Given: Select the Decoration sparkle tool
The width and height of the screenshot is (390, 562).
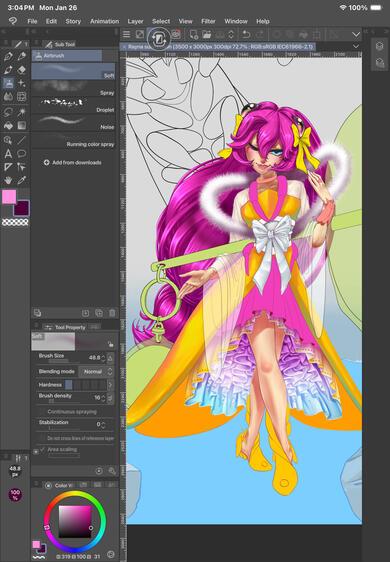Looking at the screenshot, I should [22, 83].
